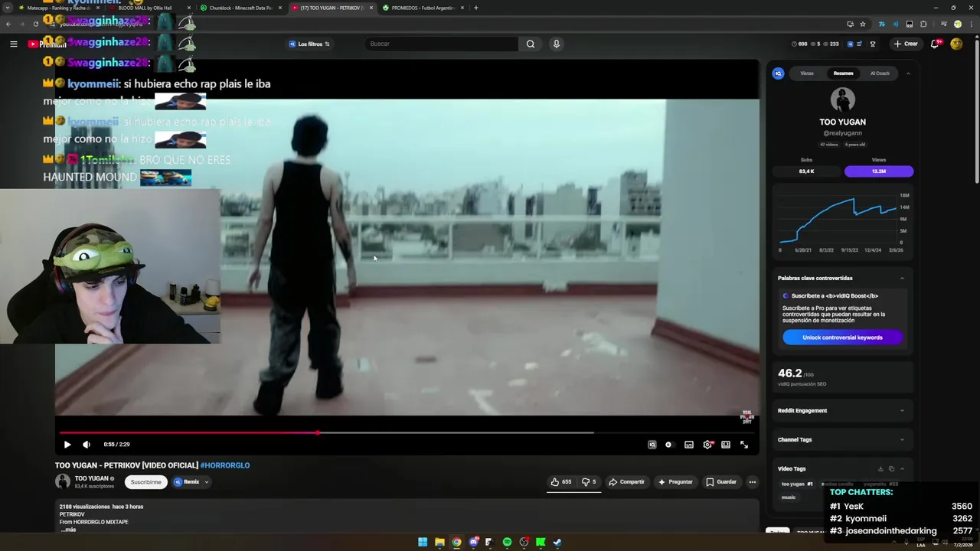Switch to Chunklock Minecraft browser tab

(241, 8)
